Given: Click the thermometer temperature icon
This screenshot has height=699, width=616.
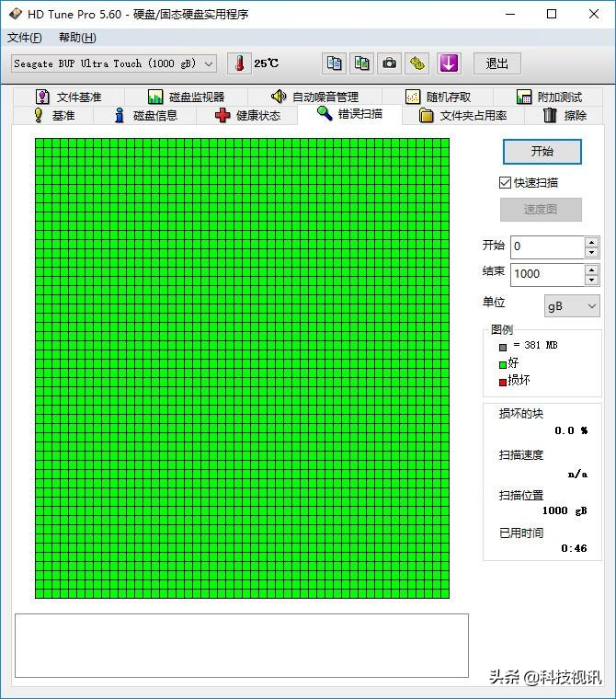Looking at the screenshot, I should coord(239,63).
